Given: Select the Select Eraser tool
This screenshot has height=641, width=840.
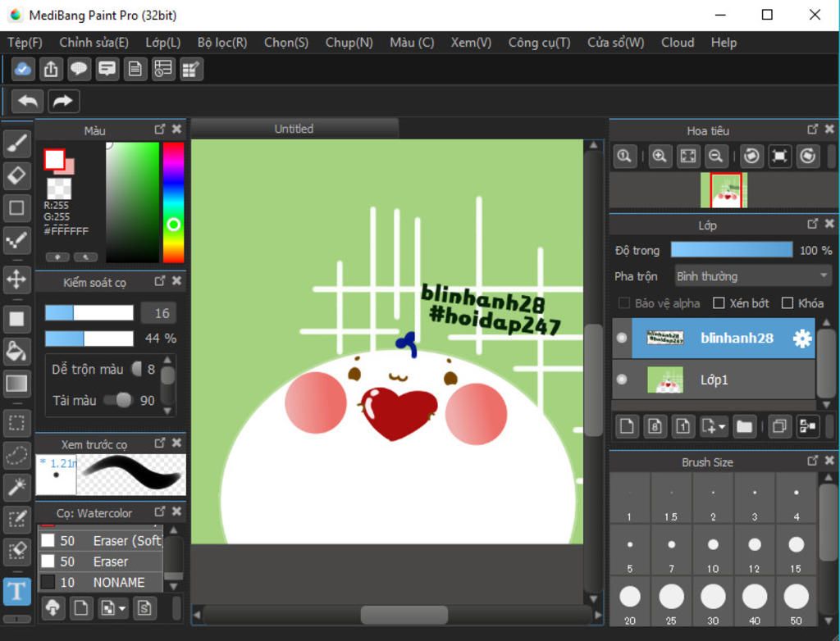Looking at the screenshot, I should coord(17,551).
